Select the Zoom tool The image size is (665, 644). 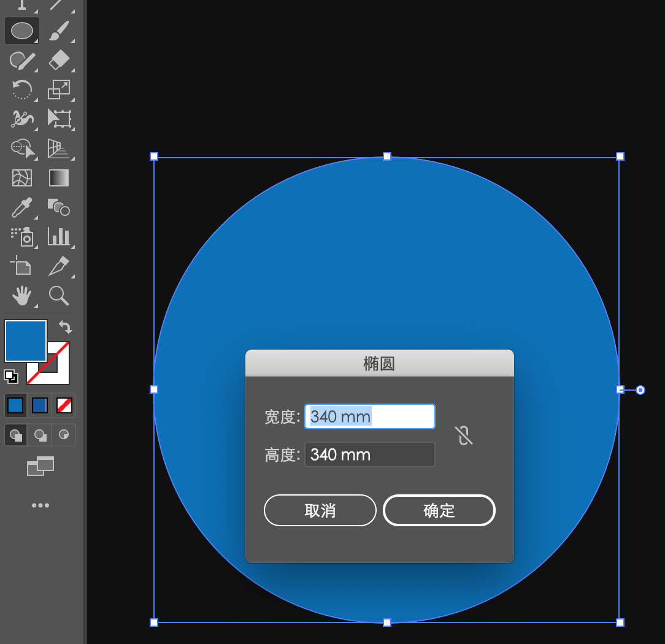point(59,296)
